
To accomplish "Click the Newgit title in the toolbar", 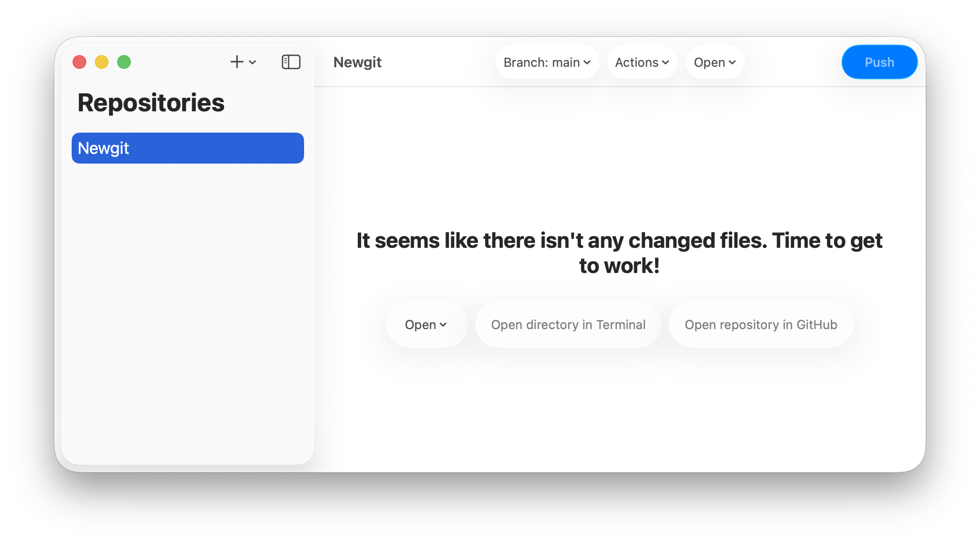I will [357, 62].
